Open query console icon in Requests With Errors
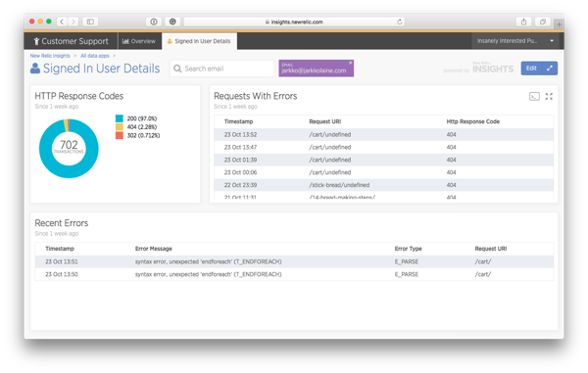Viewport: 588px width, 373px height. [534, 97]
